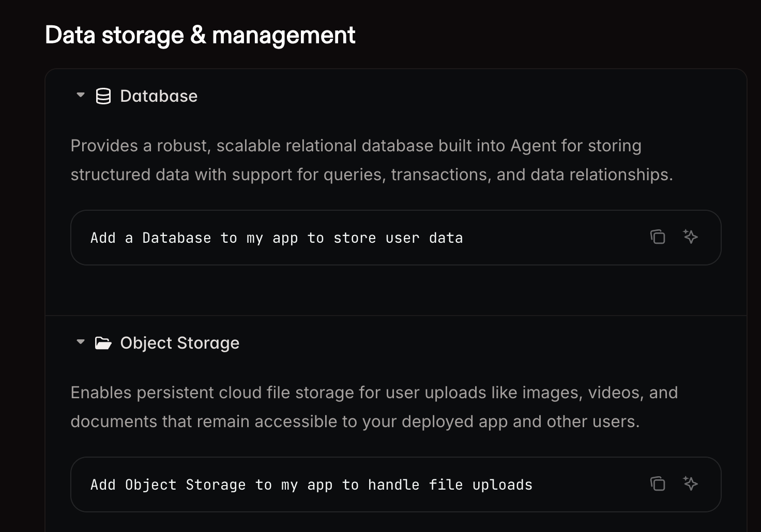The width and height of the screenshot is (761, 532).
Task: Click the Database section title
Action: 159,96
